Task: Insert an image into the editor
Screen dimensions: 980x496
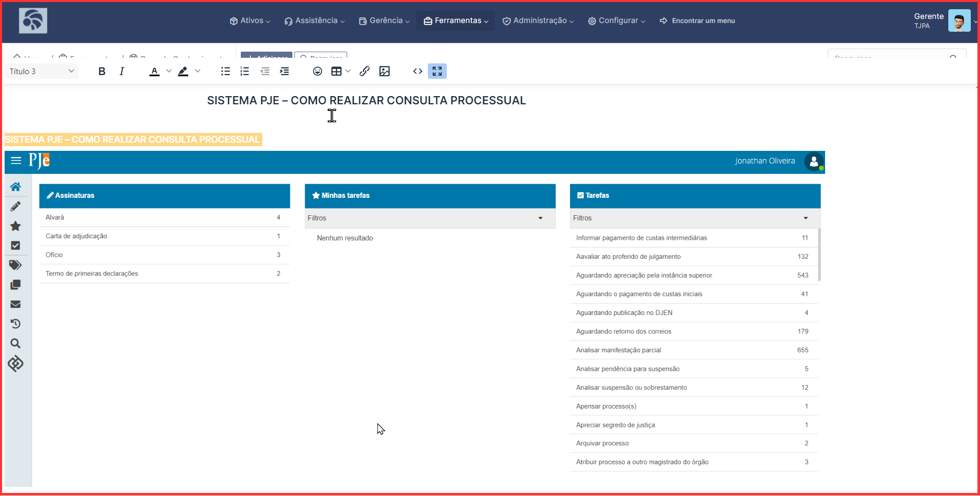Action: [x=384, y=72]
